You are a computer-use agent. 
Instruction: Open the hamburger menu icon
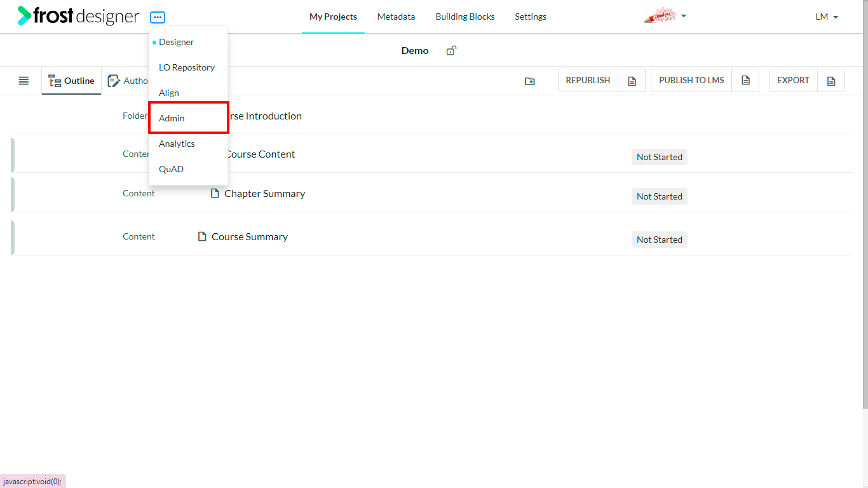pos(24,81)
